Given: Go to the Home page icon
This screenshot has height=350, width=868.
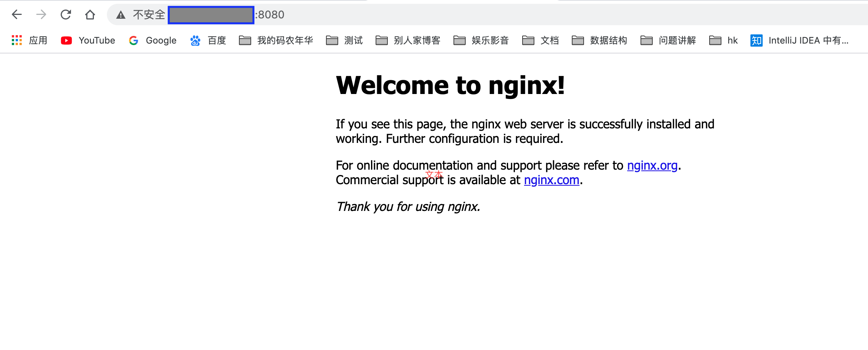Looking at the screenshot, I should pos(90,15).
